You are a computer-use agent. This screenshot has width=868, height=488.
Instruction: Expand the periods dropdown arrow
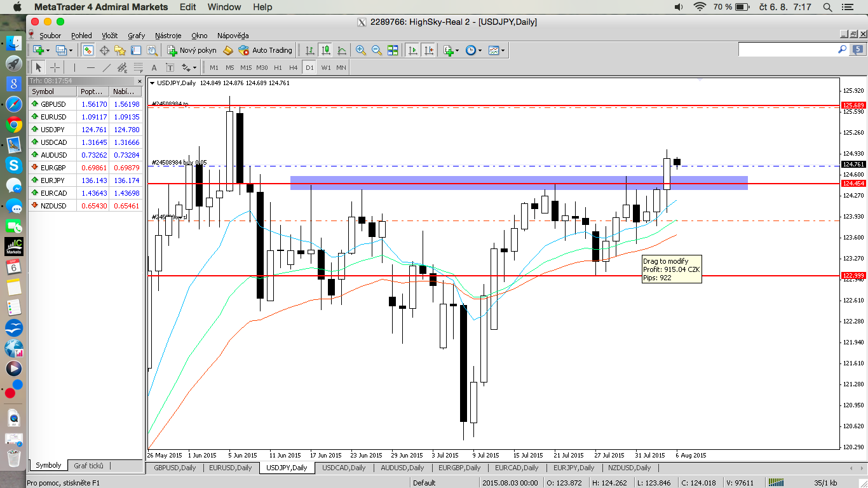480,50
